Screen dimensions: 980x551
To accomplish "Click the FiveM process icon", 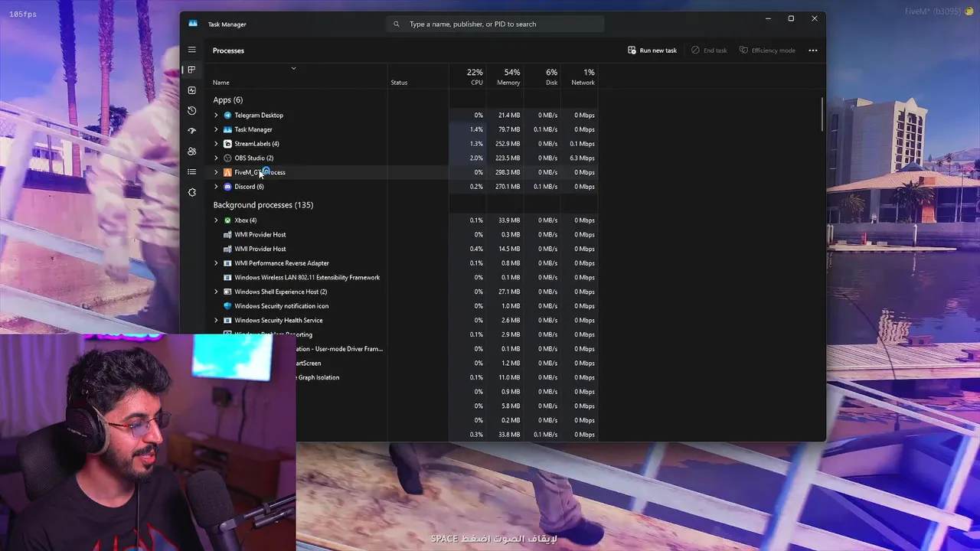I will (x=227, y=172).
